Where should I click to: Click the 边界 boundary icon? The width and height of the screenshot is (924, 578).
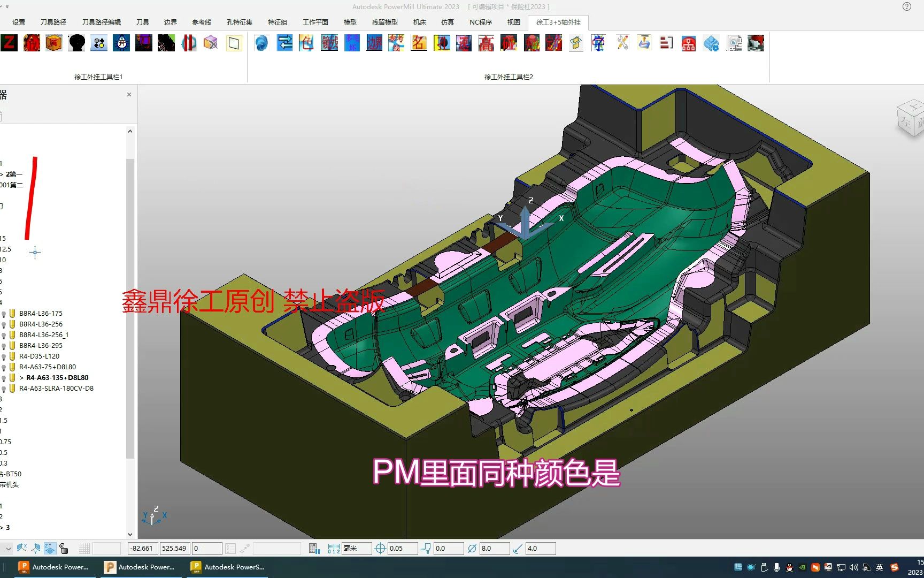[374, 43]
